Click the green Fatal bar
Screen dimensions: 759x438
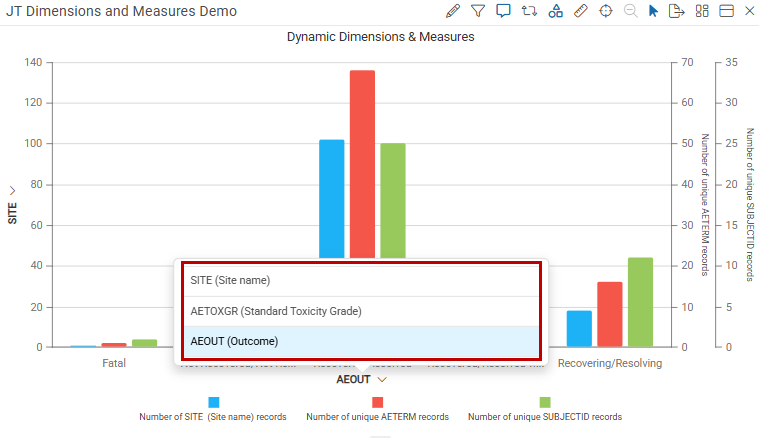pyautogui.click(x=145, y=343)
